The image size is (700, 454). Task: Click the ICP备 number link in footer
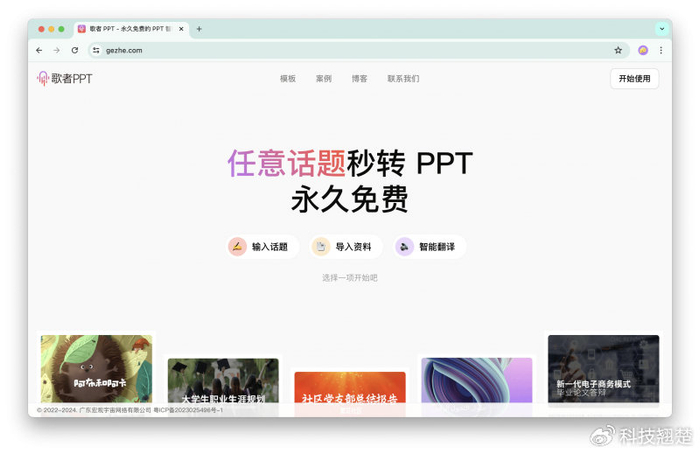point(188,410)
